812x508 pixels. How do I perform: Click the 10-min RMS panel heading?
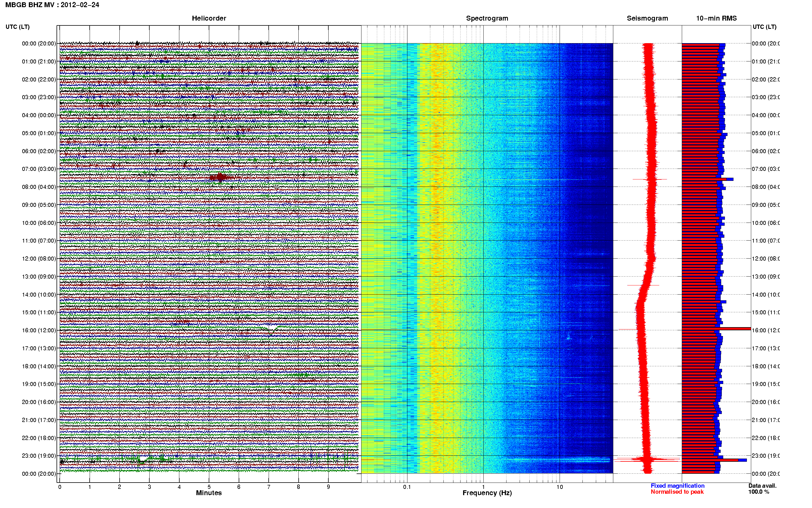click(x=716, y=18)
